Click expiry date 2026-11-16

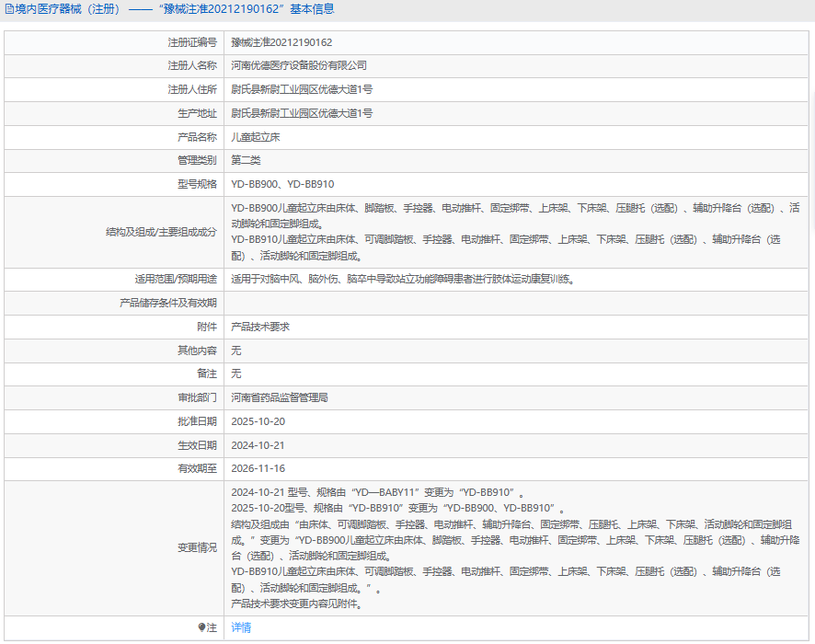258,468
